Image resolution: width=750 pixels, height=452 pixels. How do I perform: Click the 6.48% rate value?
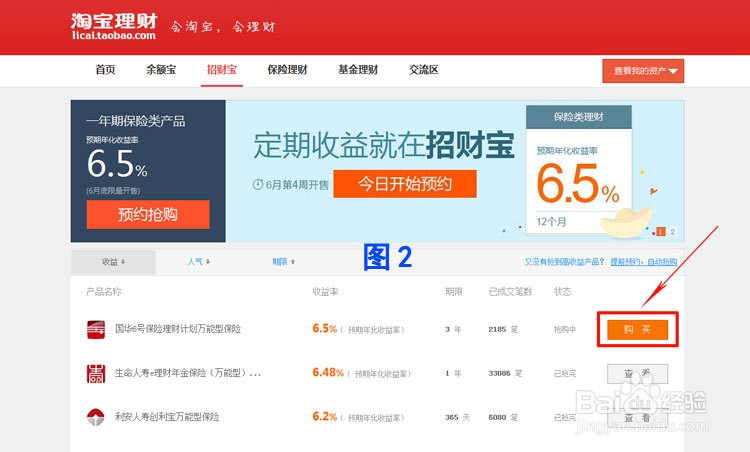point(328,373)
